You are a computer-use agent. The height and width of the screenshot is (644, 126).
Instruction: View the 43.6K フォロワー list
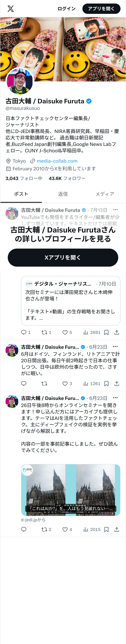click(x=67, y=178)
